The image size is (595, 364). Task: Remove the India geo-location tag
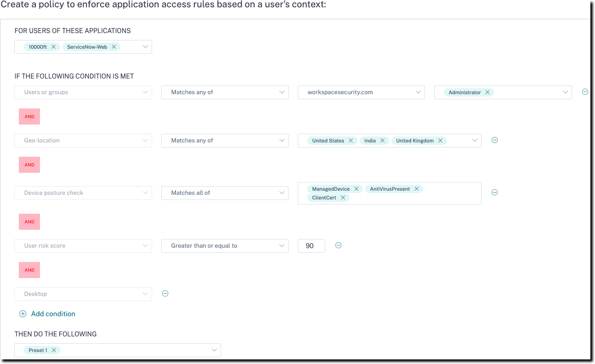tap(382, 141)
